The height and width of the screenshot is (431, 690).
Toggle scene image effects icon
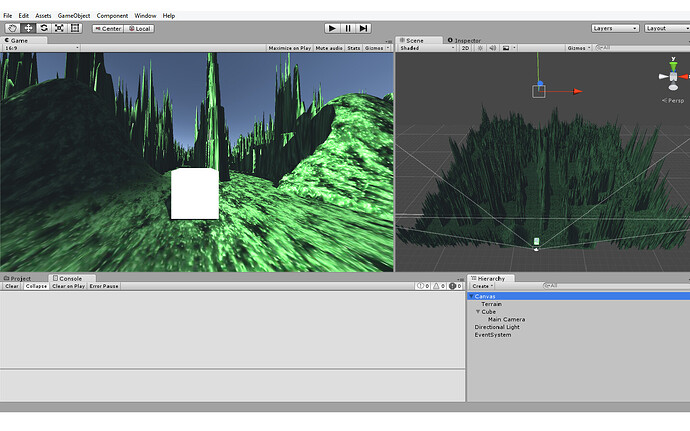[x=506, y=48]
